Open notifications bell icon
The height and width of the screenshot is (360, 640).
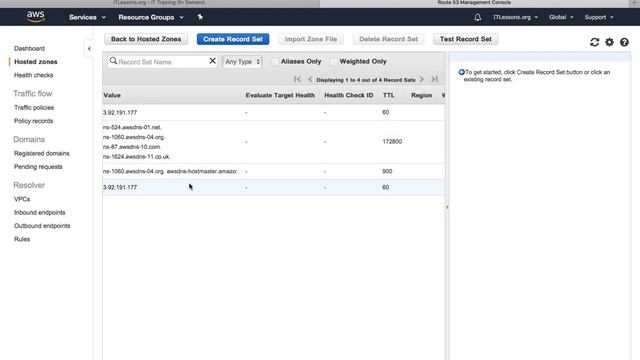[x=478, y=17]
